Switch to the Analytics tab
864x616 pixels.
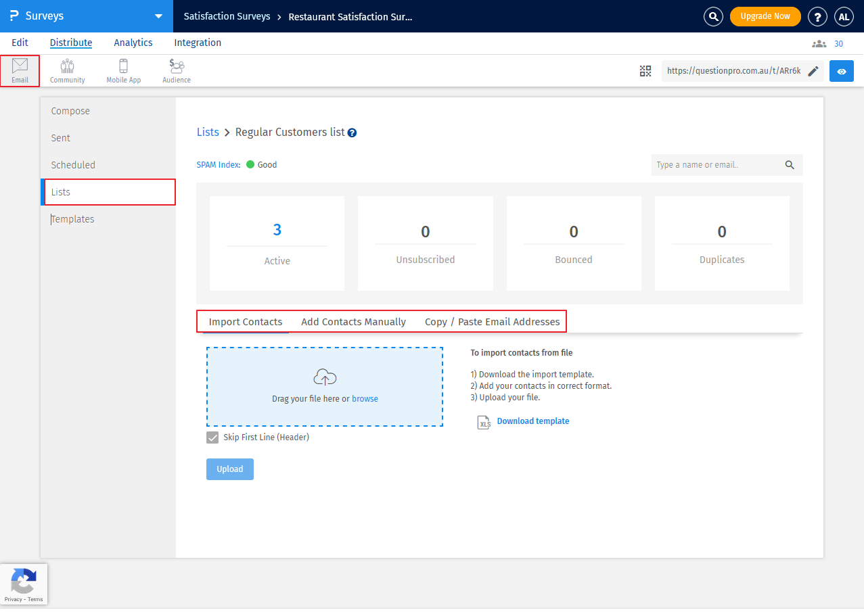click(133, 43)
